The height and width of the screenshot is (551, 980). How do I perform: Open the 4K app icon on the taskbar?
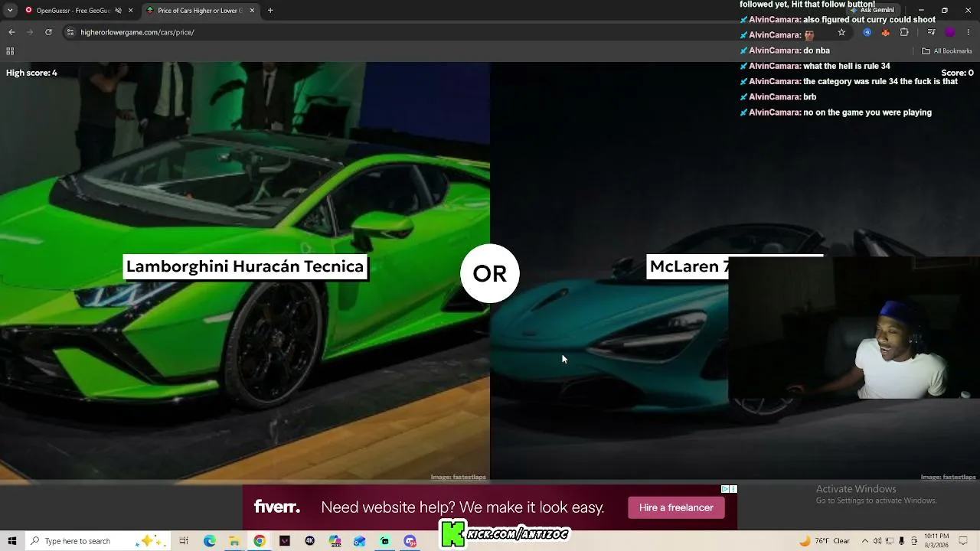(309, 541)
